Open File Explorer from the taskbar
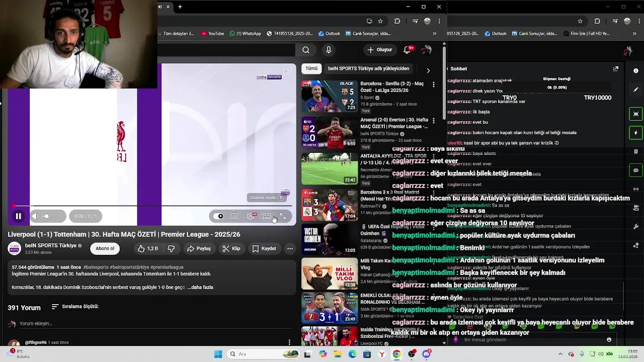The image size is (644, 362). coord(338,354)
